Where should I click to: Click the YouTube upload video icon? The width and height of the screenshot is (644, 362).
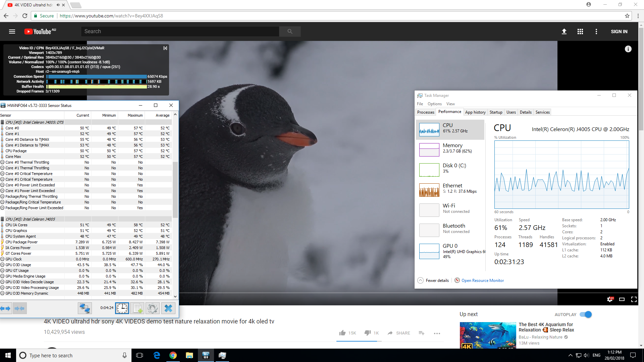[564, 32]
